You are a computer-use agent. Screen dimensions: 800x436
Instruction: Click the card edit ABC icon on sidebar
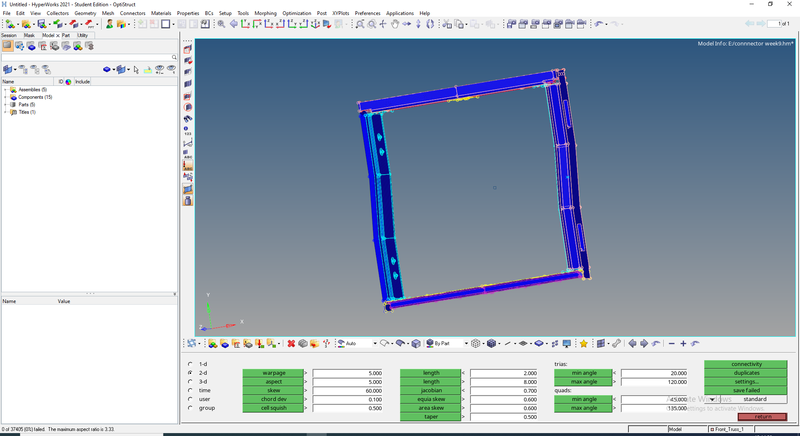coord(188,166)
